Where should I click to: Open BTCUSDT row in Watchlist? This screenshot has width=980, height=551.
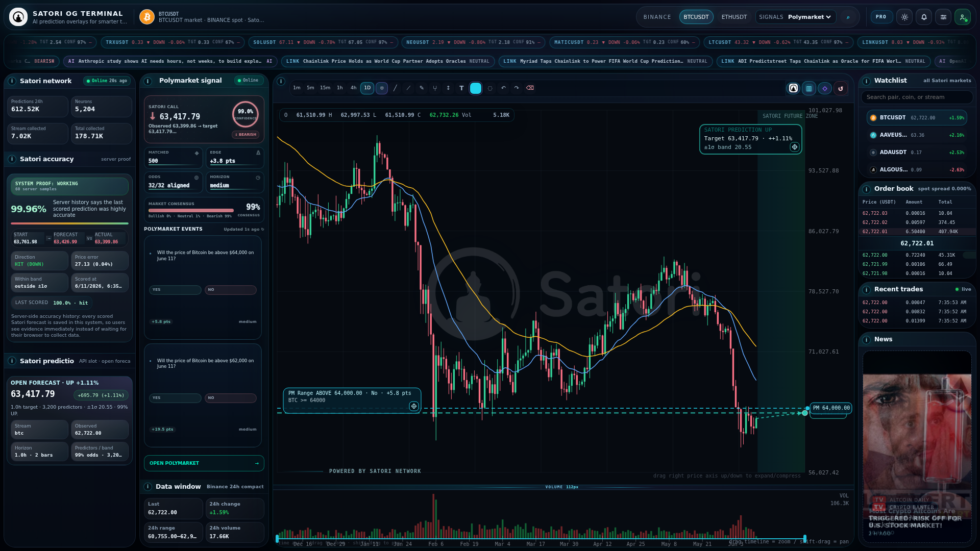917,118
